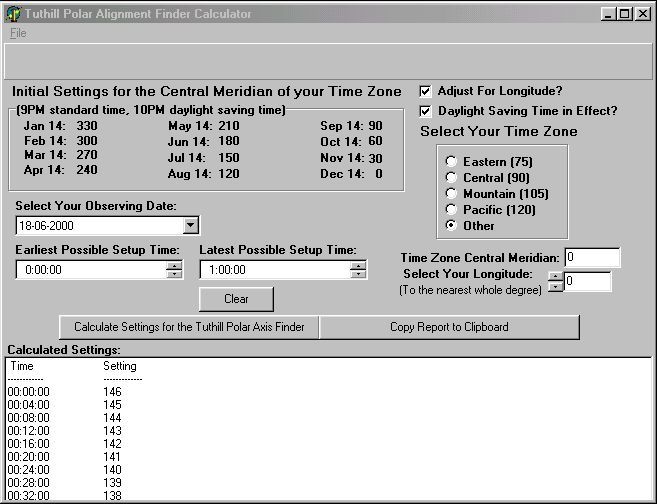The width and height of the screenshot is (657, 504).
Task: Click the 00:00:00 row in results
Action: pos(65,392)
